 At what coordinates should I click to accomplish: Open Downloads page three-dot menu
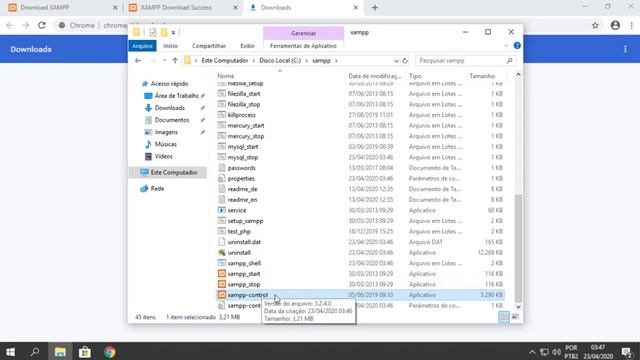pyautogui.click(x=625, y=49)
